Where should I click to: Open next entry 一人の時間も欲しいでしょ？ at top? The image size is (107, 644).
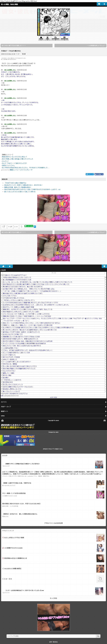[x=80, y=45]
